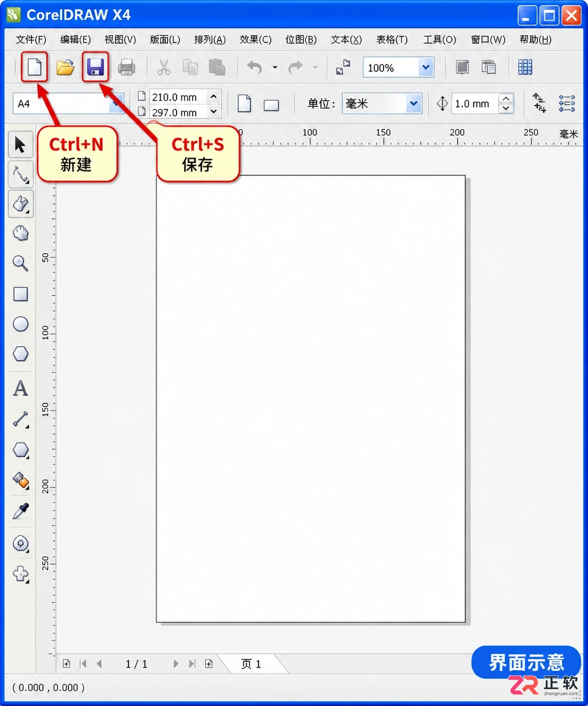Select the Rectangle tool

[x=21, y=294]
